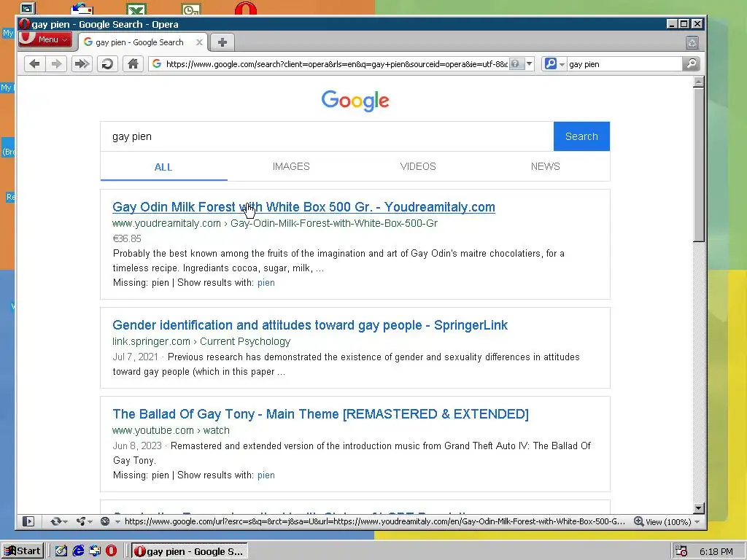
Task: Close the gay pien Google Search tab
Action: tap(199, 42)
